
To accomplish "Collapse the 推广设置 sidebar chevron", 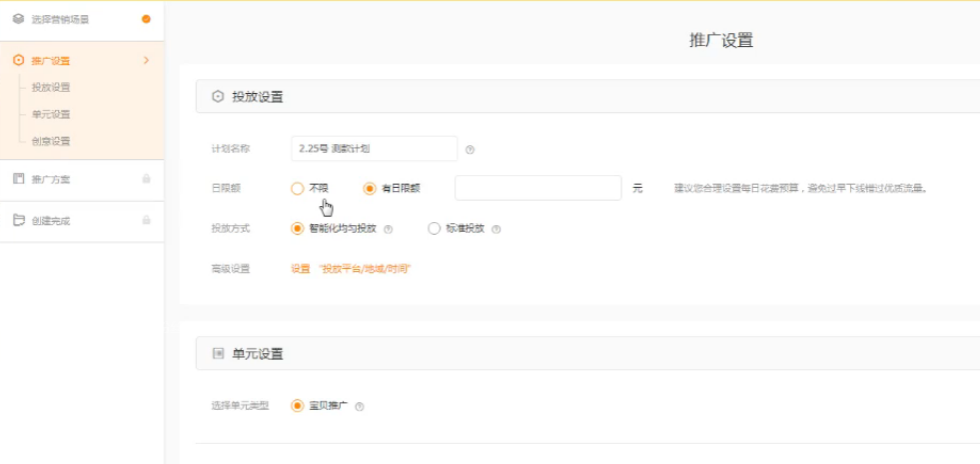I will click(146, 61).
